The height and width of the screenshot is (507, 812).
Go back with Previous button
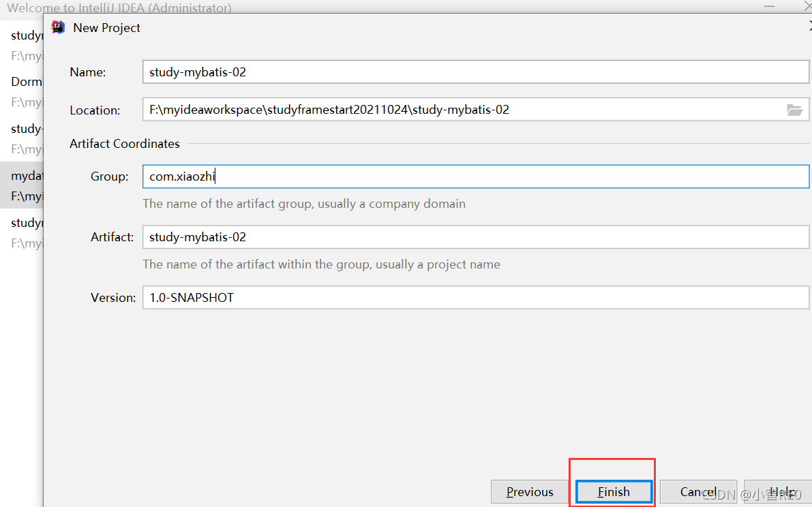[529, 491]
